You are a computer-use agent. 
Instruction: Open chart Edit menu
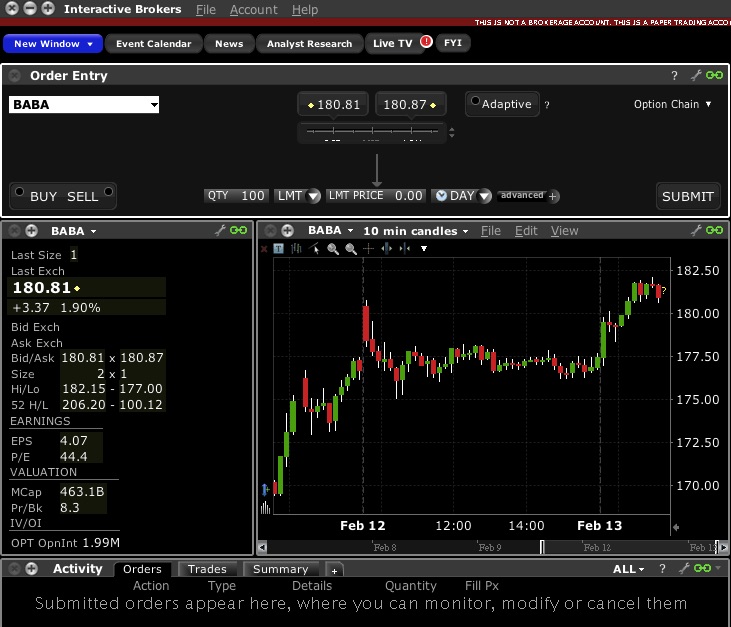(526, 231)
